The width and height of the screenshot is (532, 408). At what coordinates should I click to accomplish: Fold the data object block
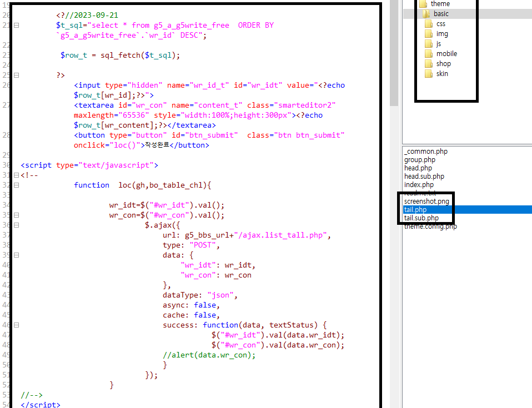click(16, 255)
